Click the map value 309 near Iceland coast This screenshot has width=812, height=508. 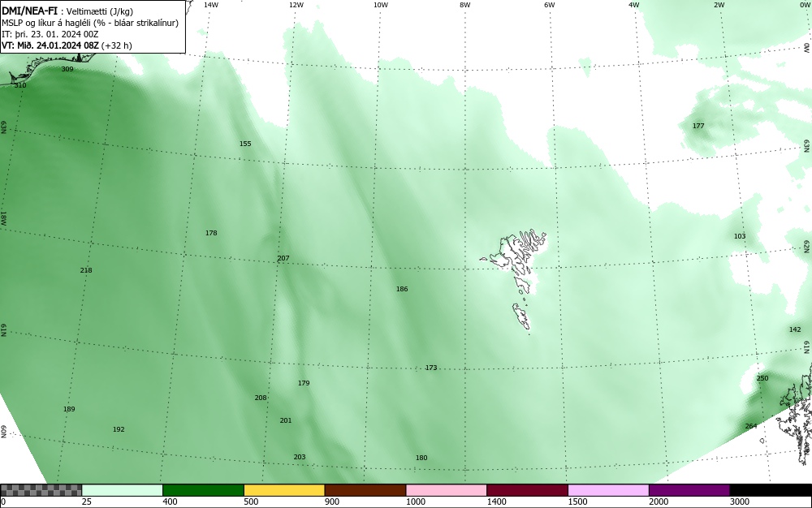coord(67,69)
